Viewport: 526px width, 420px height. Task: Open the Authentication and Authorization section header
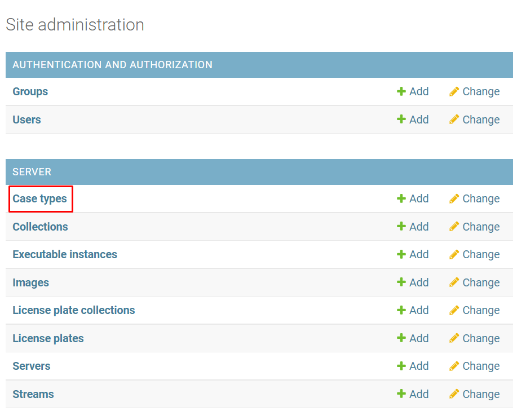point(112,65)
